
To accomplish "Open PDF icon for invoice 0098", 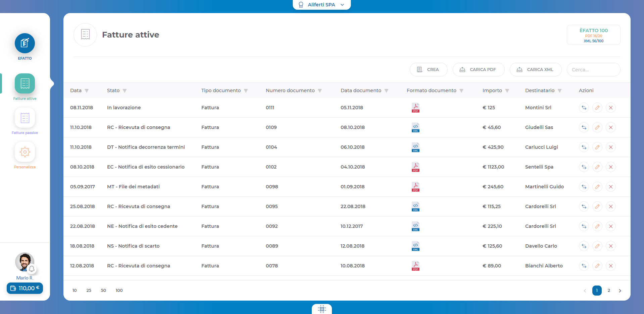I will (415, 187).
